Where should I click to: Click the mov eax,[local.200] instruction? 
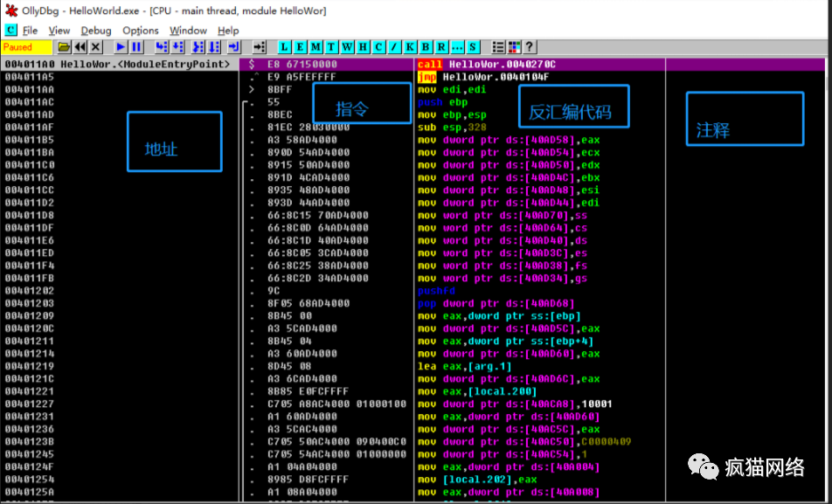(477, 391)
